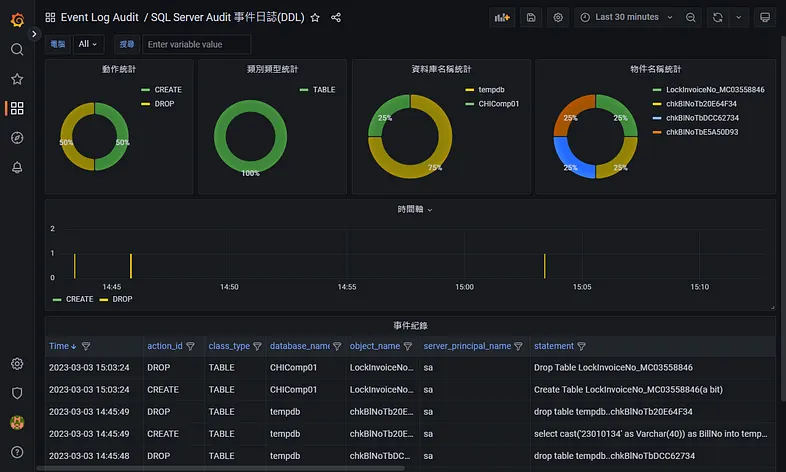786x472 pixels.
Task: Refresh the dashboard
Action: [718, 18]
